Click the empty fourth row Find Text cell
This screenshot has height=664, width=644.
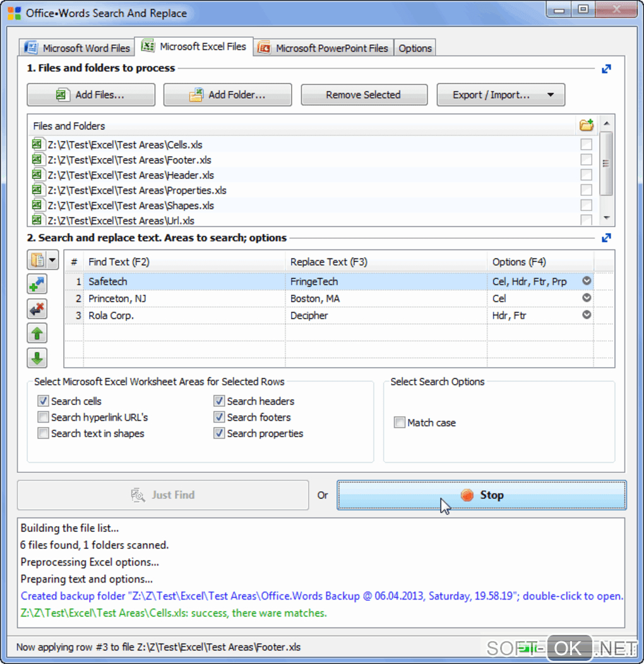point(184,332)
